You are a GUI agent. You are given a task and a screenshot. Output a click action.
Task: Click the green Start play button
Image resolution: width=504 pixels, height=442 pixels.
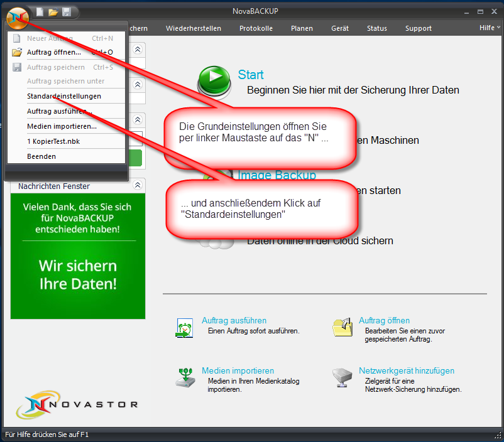[214, 80]
